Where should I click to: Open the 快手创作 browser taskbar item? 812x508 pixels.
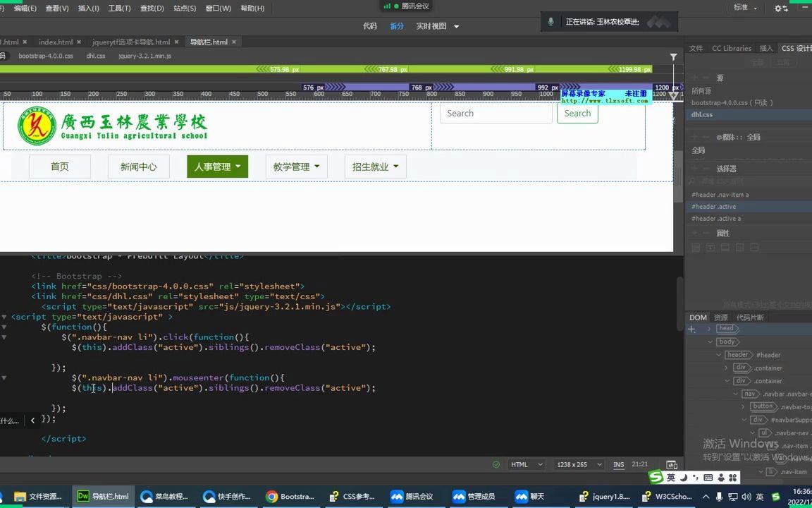tap(227, 496)
